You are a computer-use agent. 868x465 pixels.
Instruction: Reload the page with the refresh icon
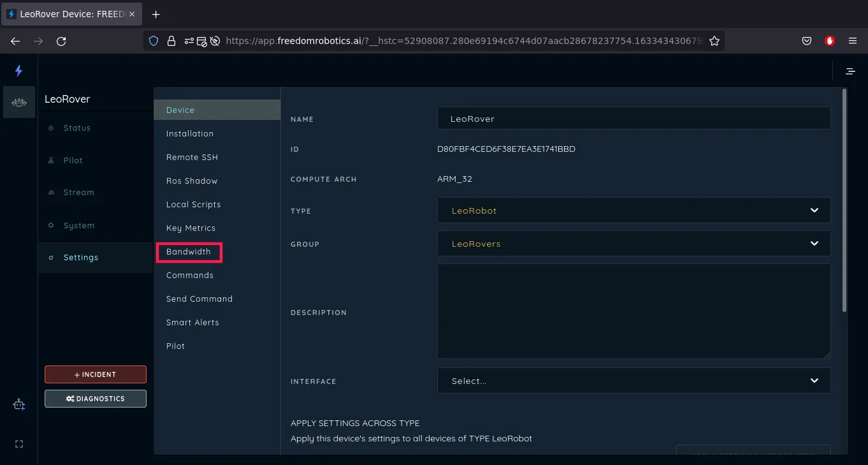point(61,41)
